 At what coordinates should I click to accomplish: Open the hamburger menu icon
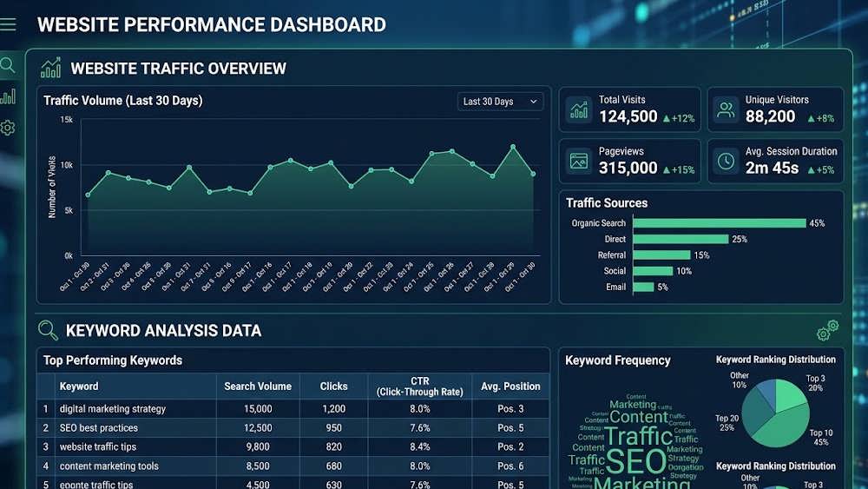8,24
